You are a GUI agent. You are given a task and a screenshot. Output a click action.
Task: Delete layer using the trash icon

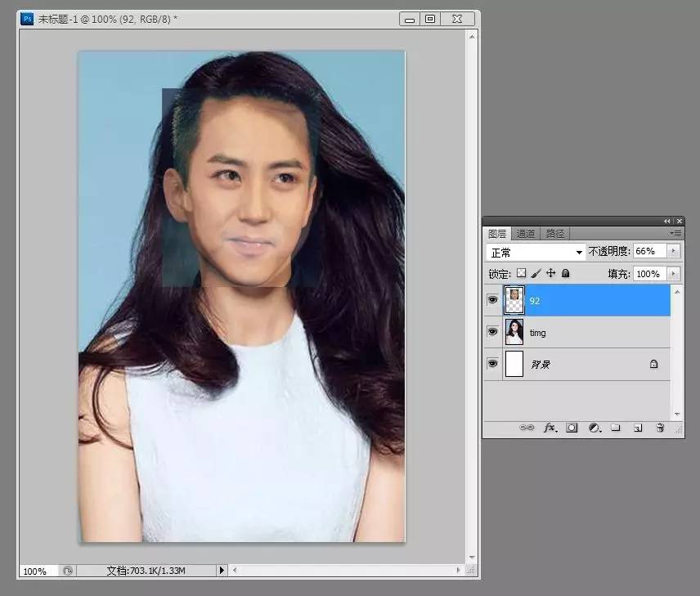pos(660,428)
